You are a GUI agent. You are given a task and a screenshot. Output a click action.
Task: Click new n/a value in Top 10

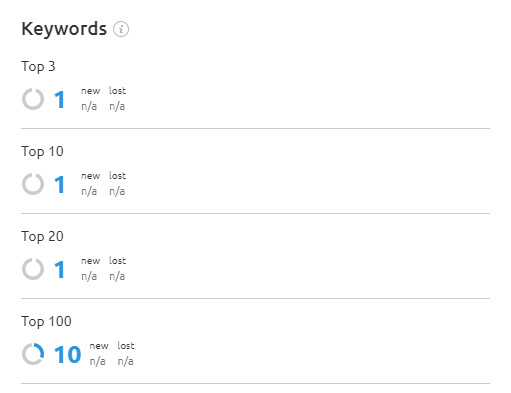tap(89, 191)
